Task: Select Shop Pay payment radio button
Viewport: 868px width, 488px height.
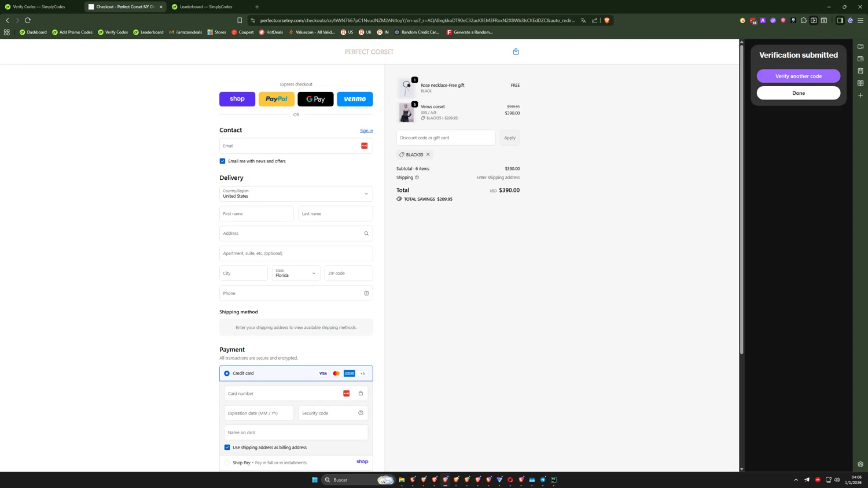Action: [x=227, y=463]
